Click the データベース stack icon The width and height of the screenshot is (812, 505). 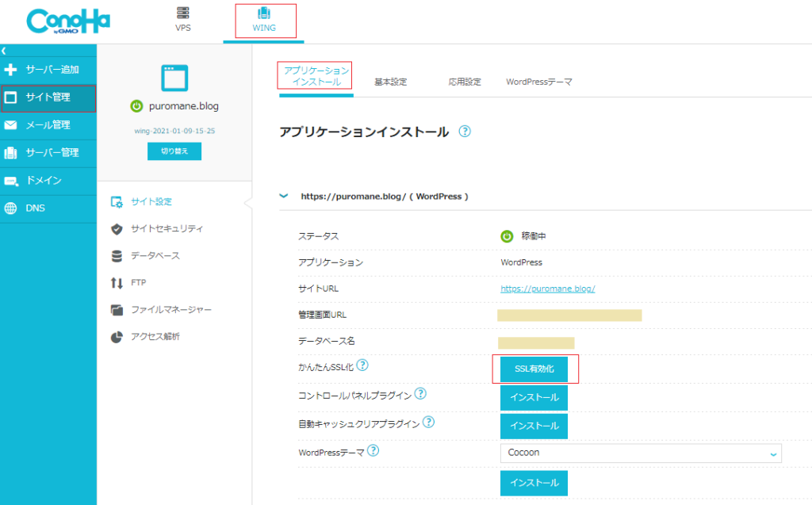click(117, 256)
